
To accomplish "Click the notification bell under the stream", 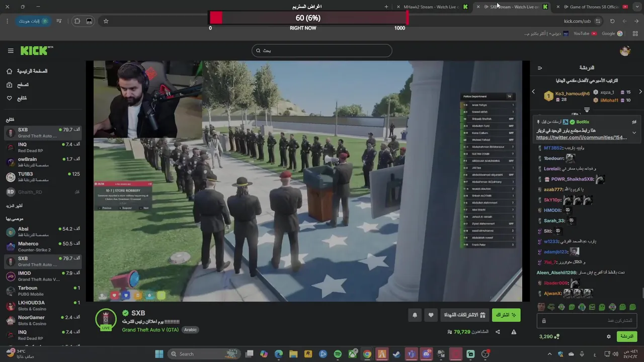I will point(415,315).
